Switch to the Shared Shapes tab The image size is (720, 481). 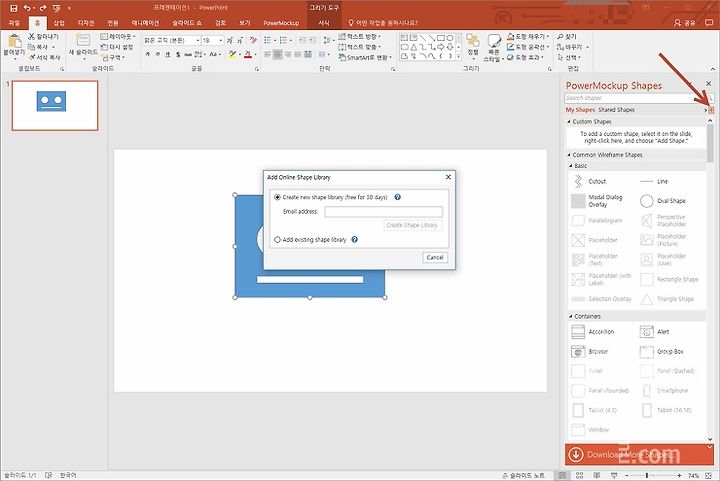(x=616, y=110)
